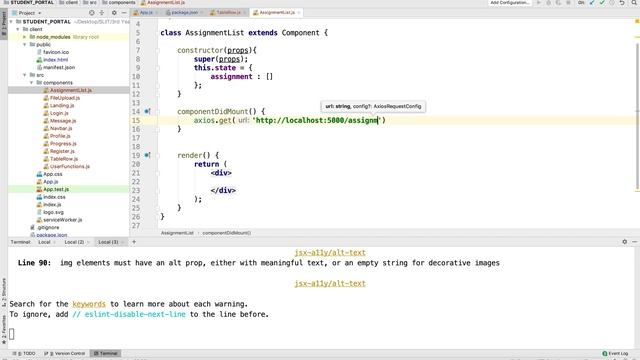Switch to the Local terminal tab
Image resolution: width=640 pixels, height=360 pixels.
44,242
